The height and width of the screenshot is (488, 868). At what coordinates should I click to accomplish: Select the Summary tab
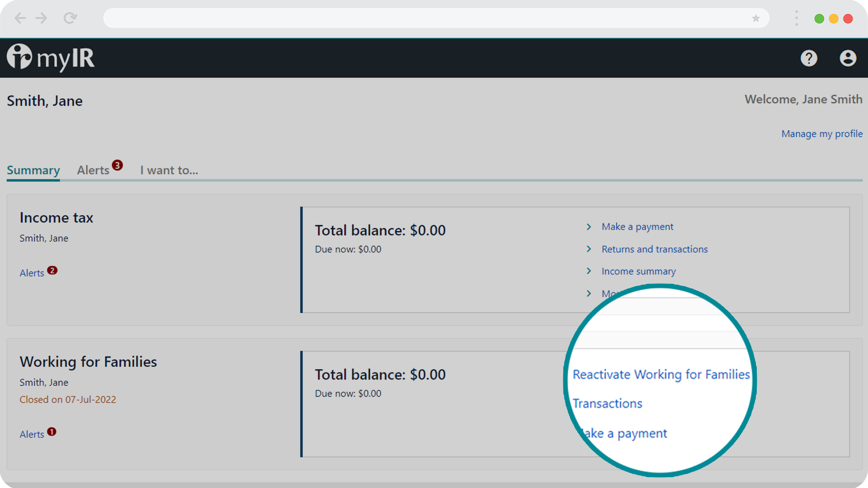(x=33, y=170)
